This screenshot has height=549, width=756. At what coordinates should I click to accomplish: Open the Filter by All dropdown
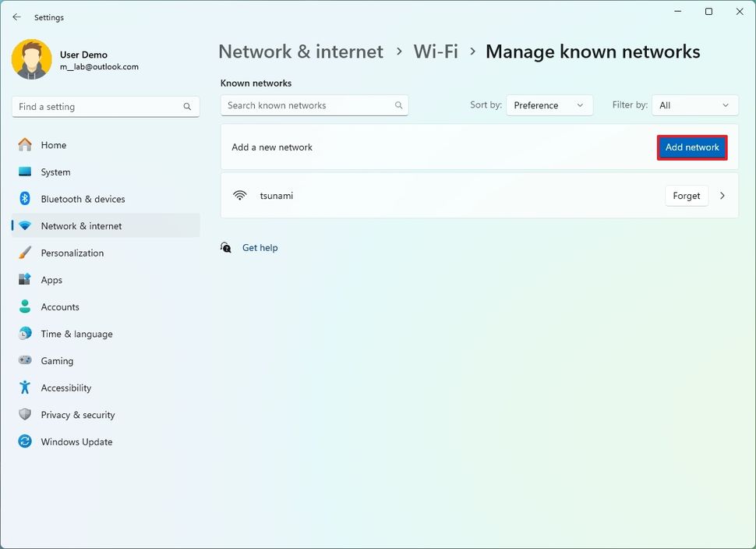coord(694,104)
